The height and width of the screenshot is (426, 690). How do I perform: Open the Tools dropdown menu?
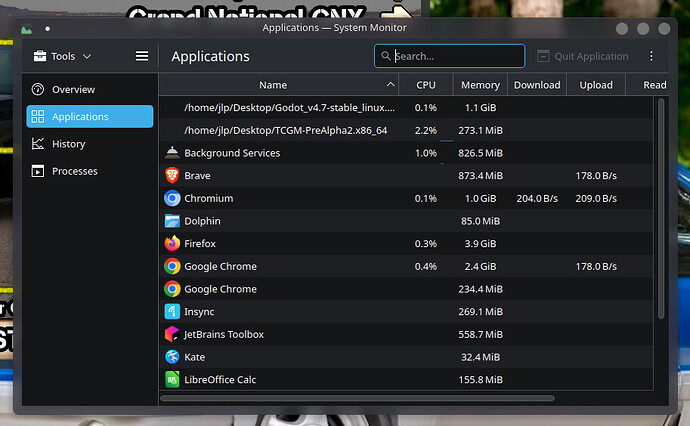coord(62,56)
